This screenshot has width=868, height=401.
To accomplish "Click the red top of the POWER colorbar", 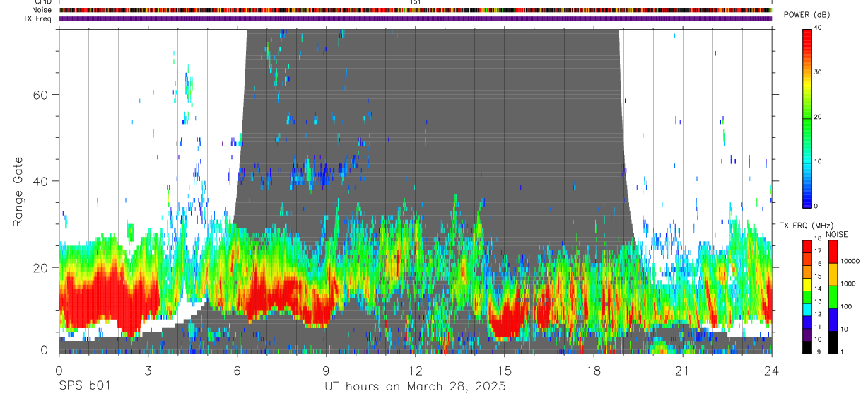I will pyautogui.click(x=807, y=37).
